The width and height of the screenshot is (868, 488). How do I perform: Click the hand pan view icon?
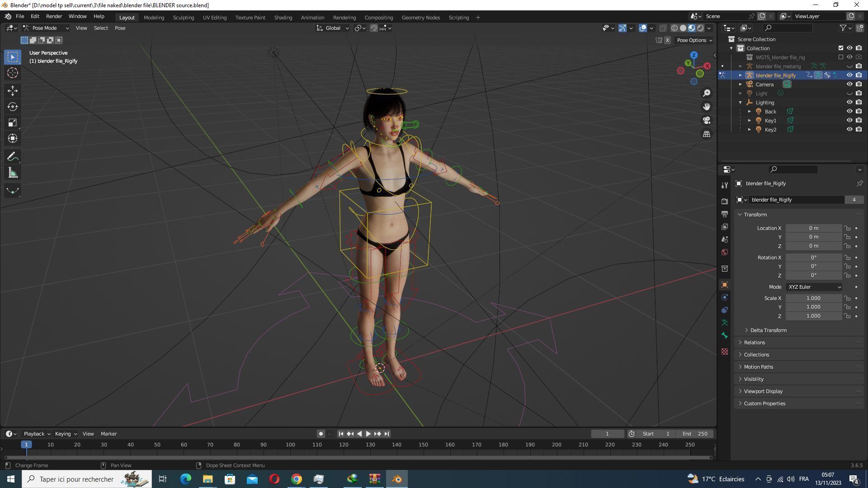pyautogui.click(x=707, y=107)
